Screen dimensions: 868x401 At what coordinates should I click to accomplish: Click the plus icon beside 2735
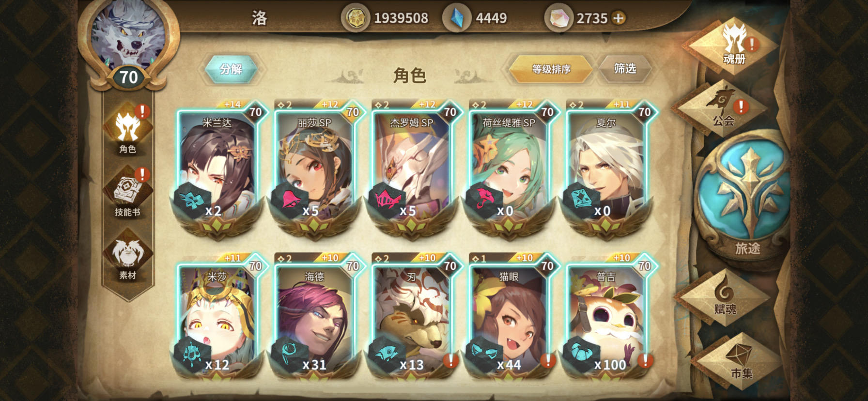tap(619, 18)
